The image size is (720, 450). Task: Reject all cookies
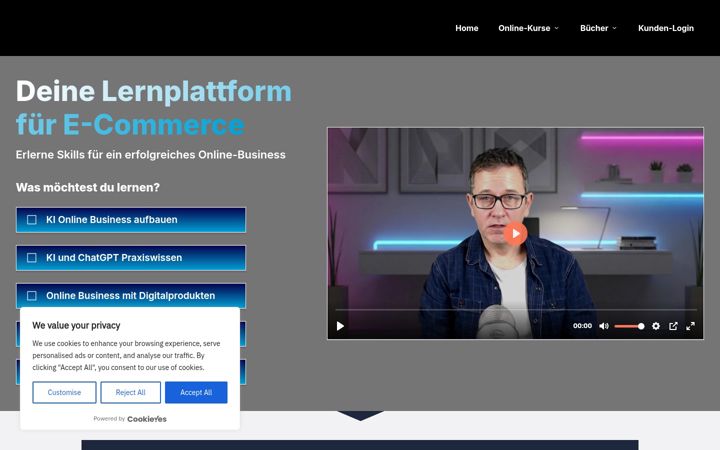(x=130, y=393)
